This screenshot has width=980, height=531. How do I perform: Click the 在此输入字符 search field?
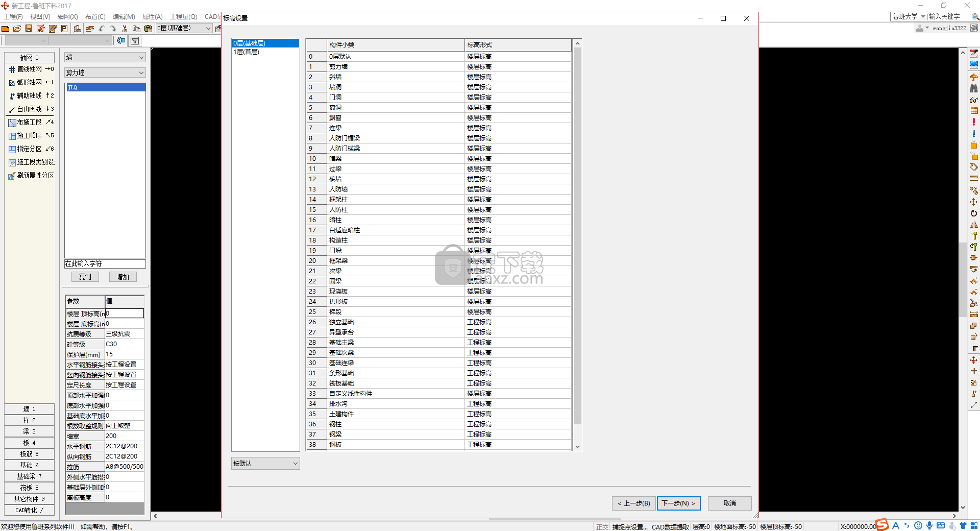pyautogui.click(x=105, y=264)
